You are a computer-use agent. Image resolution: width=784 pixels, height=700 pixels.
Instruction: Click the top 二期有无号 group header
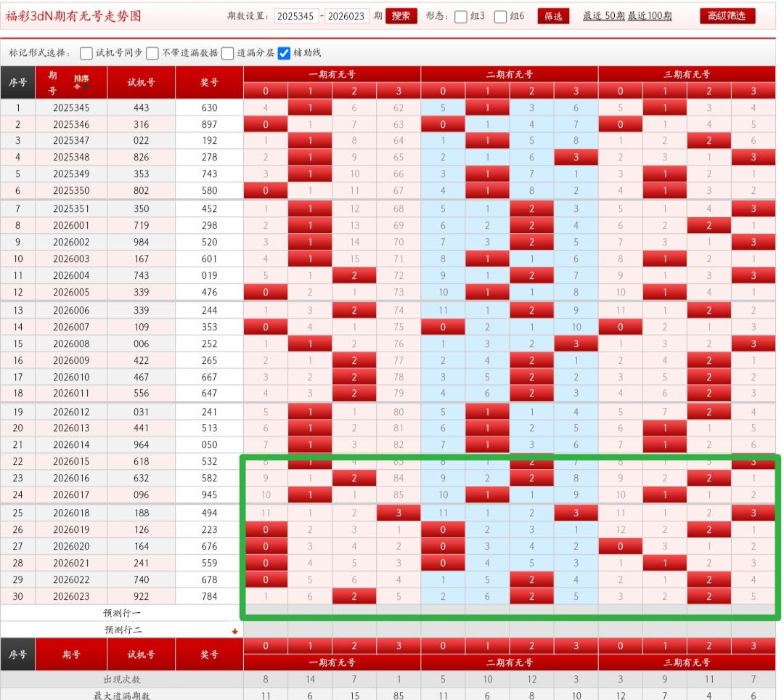click(x=510, y=75)
